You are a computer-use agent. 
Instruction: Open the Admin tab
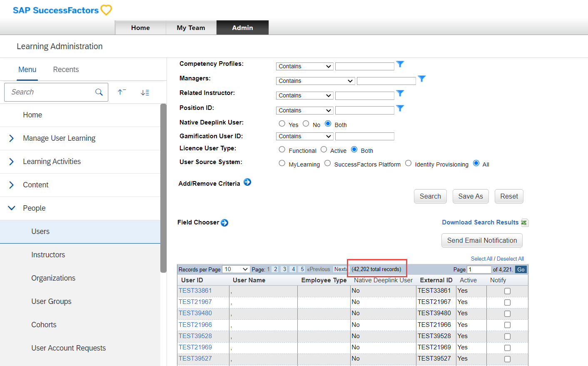tap(242, 27)
